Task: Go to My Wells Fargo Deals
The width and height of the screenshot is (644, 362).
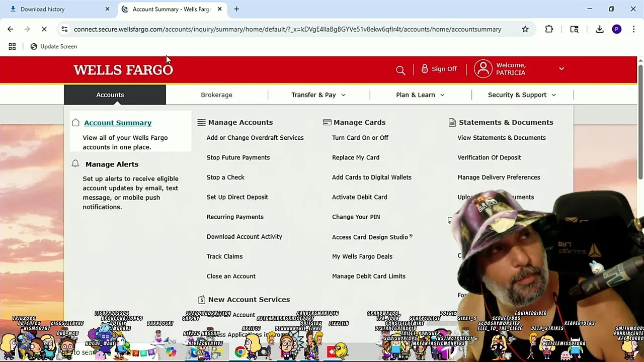Action: 362,256
